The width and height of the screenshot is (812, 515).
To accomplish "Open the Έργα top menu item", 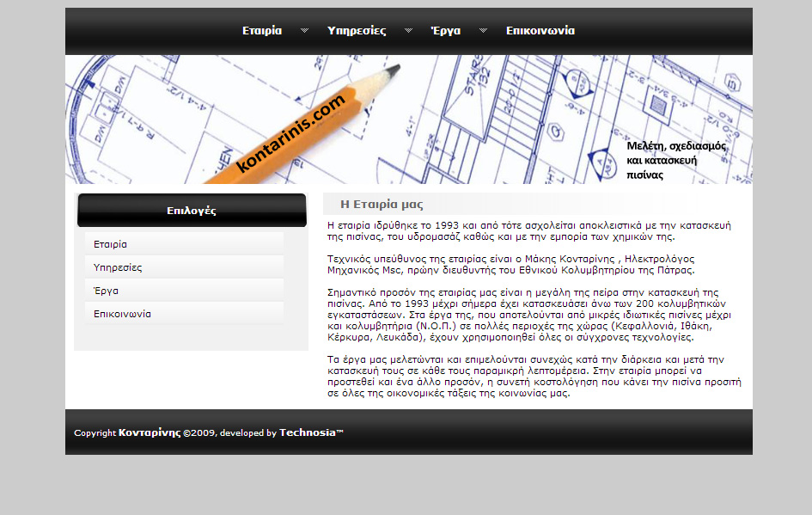I will (446, 31).
